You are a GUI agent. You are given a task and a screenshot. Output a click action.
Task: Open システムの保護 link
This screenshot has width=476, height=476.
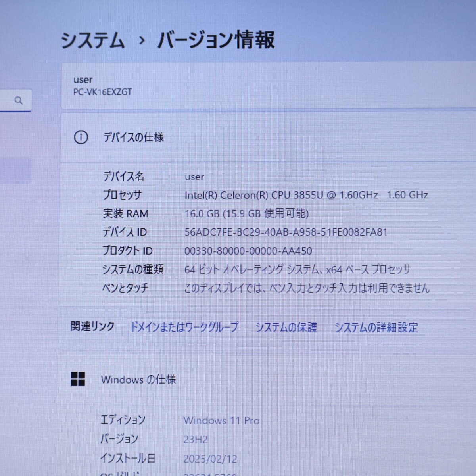(286, 327)
